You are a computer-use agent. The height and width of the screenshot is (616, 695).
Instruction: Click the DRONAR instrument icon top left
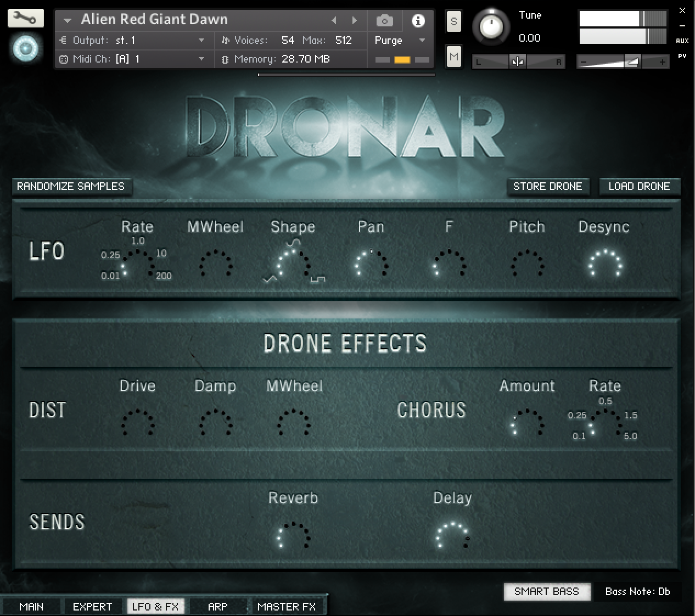click(25, 48)
